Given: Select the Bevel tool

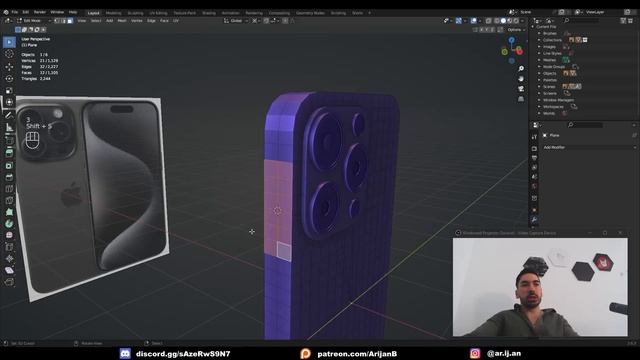Looking at the screenshot, I should [9, 177].
